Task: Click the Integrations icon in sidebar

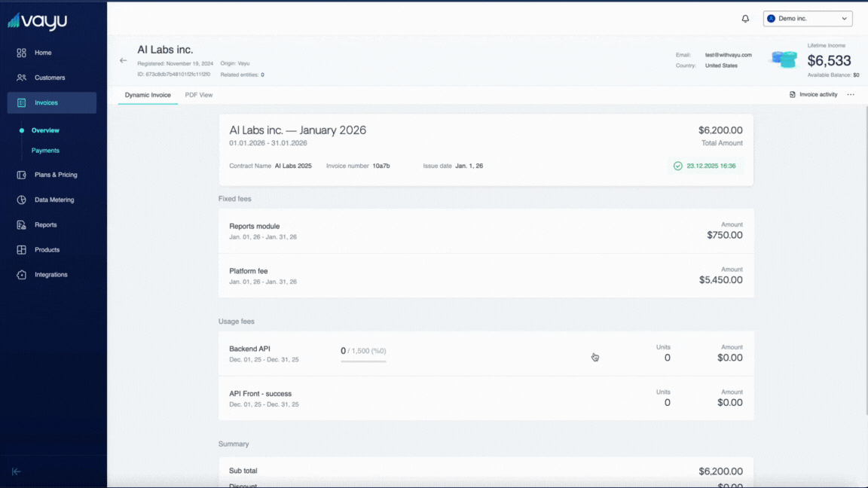Action: [21, 275]
